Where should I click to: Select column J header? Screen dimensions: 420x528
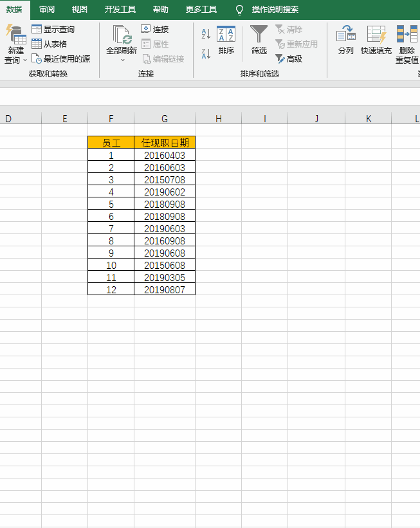316,118
